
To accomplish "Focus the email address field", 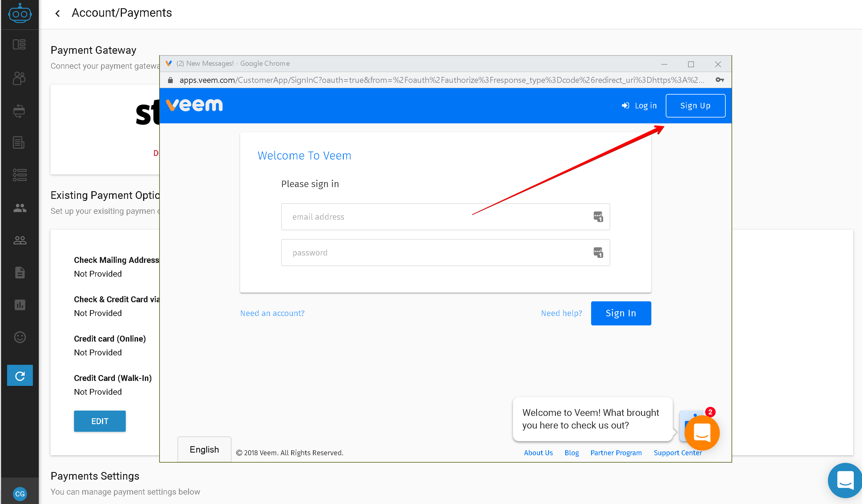I will coord(445,217).
